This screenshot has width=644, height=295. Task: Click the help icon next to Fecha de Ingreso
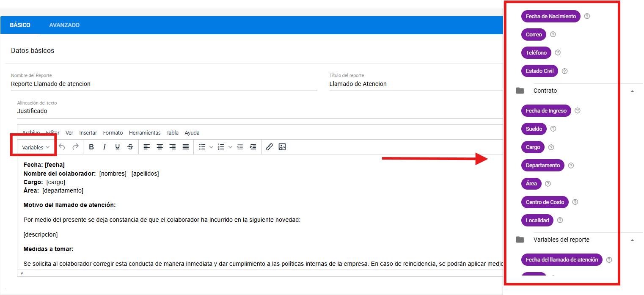pos(578,111)
